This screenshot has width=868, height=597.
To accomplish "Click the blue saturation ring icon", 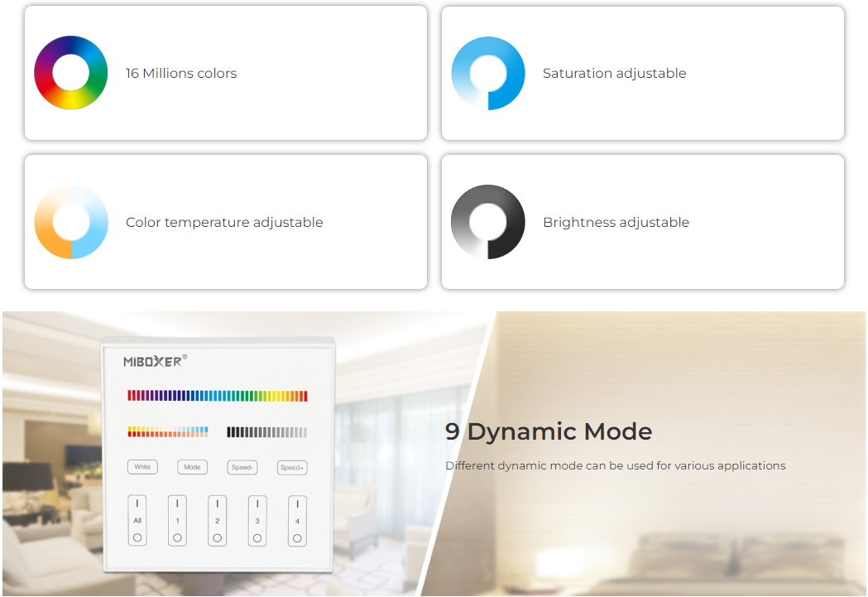I will [487, 73].
